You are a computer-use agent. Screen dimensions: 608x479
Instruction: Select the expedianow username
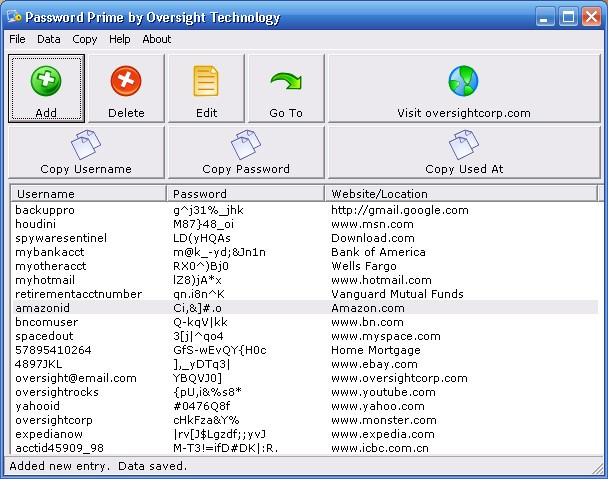49,434
